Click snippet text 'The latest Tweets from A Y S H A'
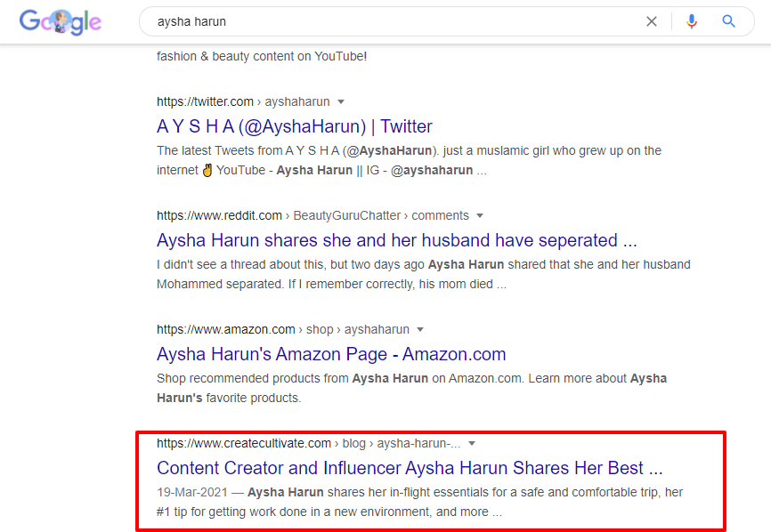The height and width of the screenshot is (532, 771). click(248, 150)
